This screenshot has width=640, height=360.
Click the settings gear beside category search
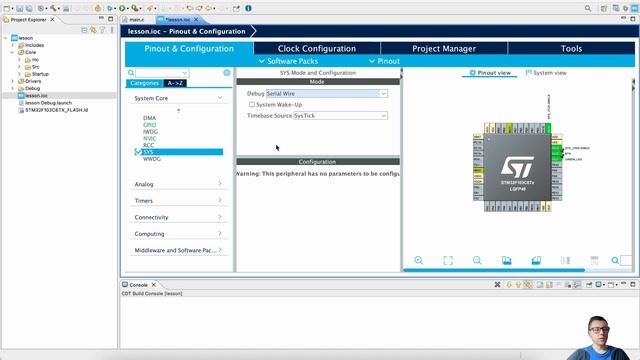(x=227, y=73)
